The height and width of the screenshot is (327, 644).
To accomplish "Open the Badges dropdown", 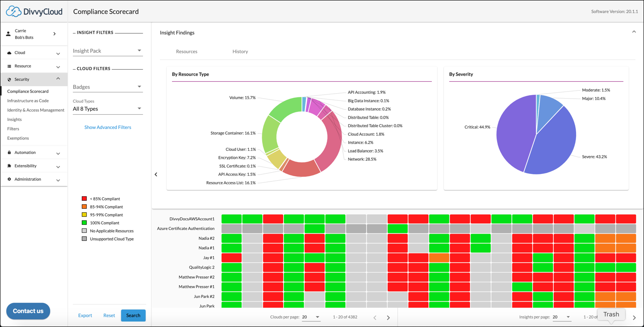I will (x=139, y=87).
